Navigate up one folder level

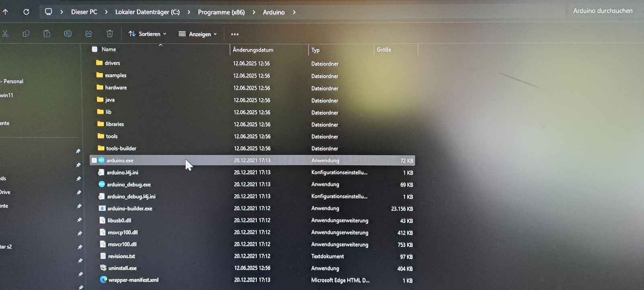click(x=5, y=12)
